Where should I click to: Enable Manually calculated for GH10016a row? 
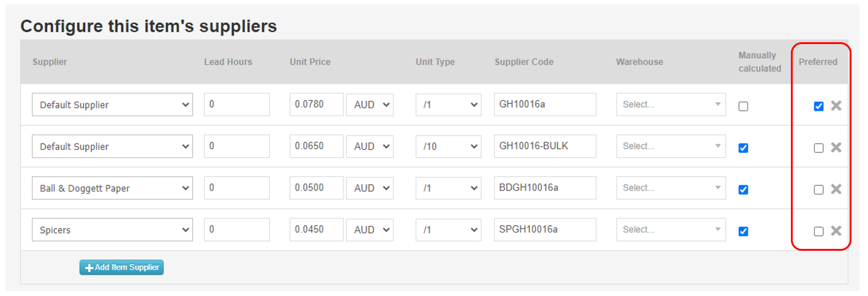pos(743,106)
